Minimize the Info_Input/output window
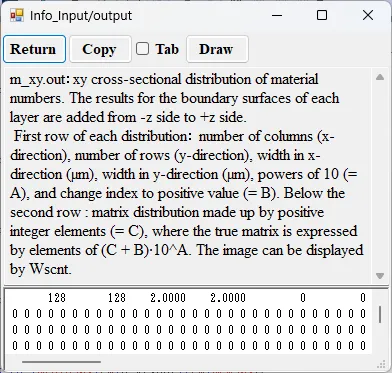The width and height of the screenshot is (392, 373). tap(277, 15)
